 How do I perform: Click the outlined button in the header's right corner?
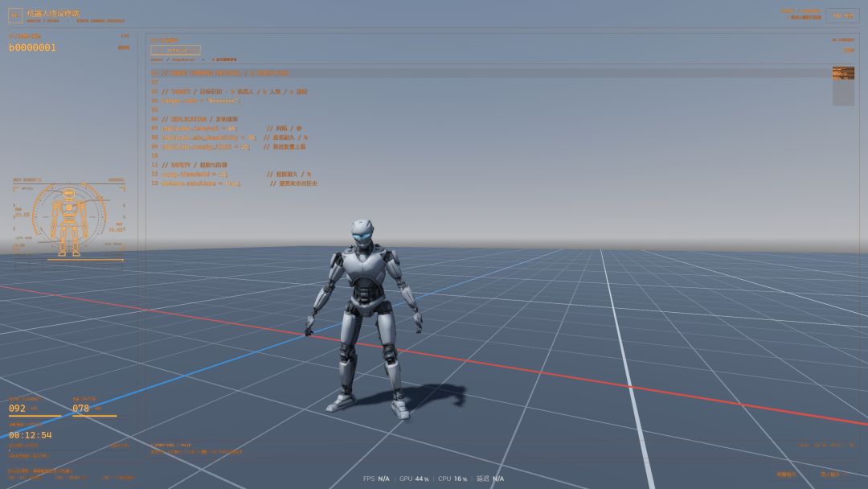pos(842,15)
